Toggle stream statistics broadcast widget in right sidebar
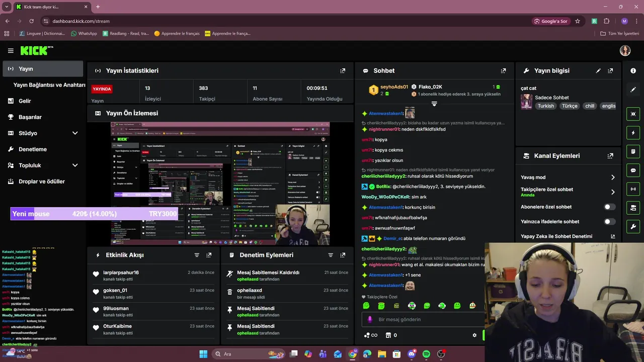644x362 pixels. tap(633, 189)
